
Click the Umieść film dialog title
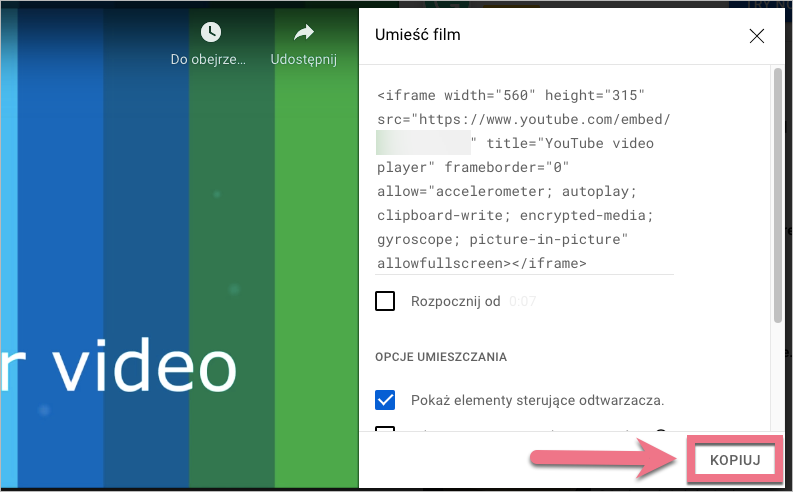point(417,35)
